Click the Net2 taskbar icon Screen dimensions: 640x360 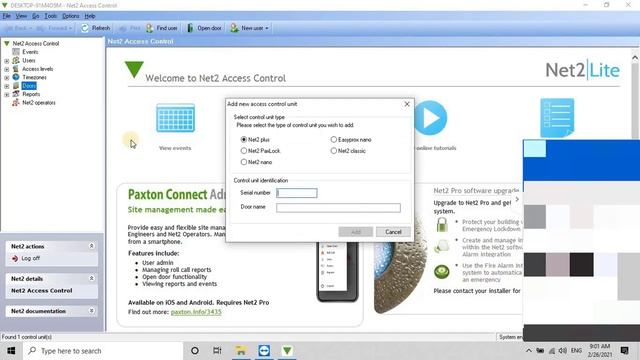tap(287, 351)
